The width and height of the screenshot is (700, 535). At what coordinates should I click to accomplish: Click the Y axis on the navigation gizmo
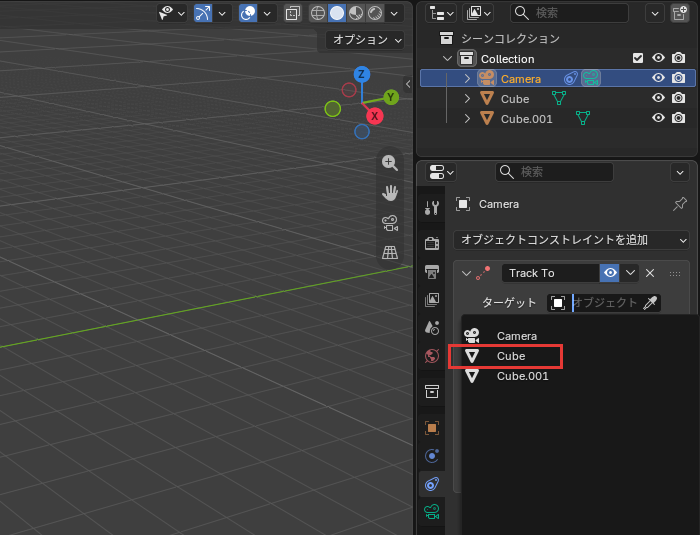(391, 97)
